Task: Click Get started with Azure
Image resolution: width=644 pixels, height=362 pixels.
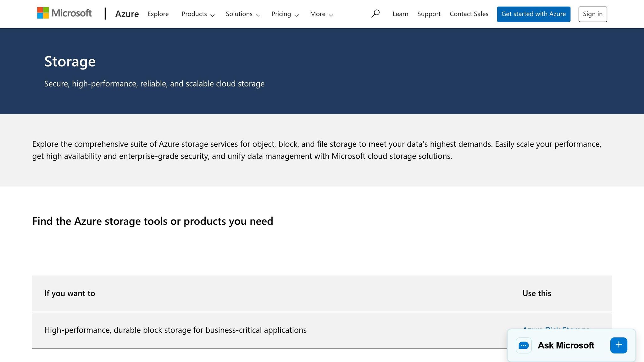Action: tap(534, 14)
